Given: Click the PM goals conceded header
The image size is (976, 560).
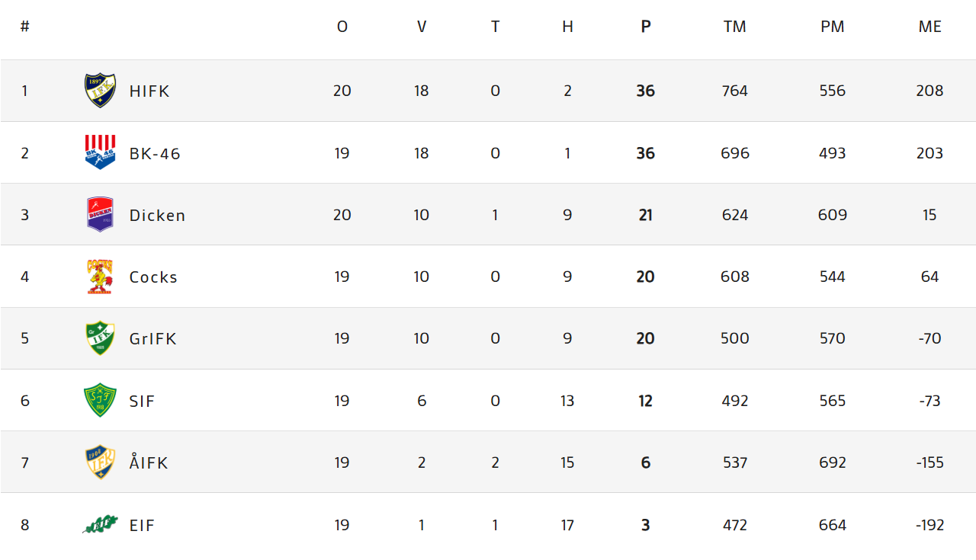Looking at the screenshot, I should [833, 27].
